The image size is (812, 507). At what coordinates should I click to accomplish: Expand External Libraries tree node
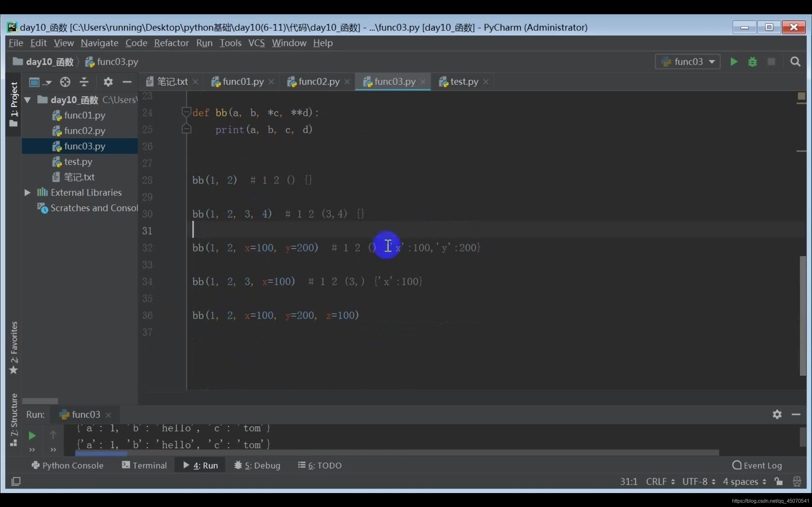click(28, 192)
